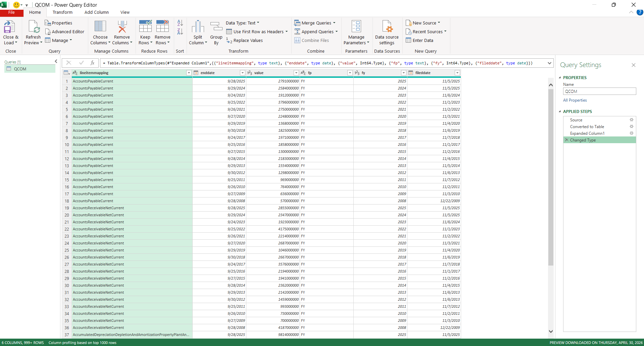The height and width of the screenshot is (346, 644).
Task: Switch to the Home tab
Action: click(x=35, y=12)
